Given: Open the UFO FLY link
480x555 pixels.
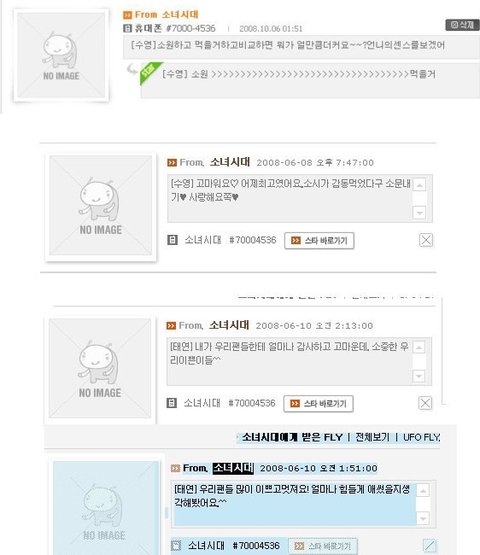Looking at the screenshot, I should [422, 437].
